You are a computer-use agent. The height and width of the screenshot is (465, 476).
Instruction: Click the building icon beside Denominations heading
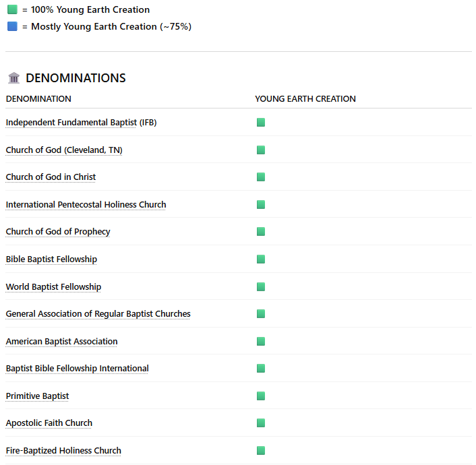pyautogui.click(x=13, y=78)
